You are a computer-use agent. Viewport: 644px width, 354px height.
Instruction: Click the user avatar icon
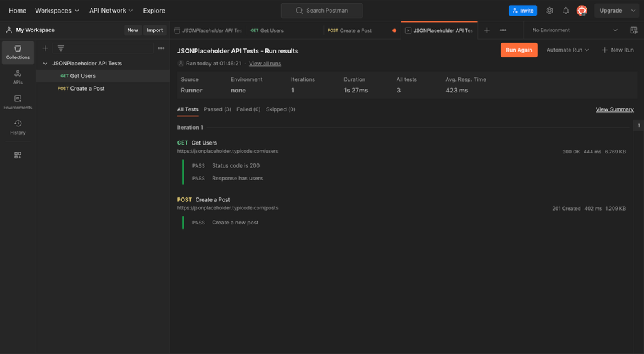582,11
